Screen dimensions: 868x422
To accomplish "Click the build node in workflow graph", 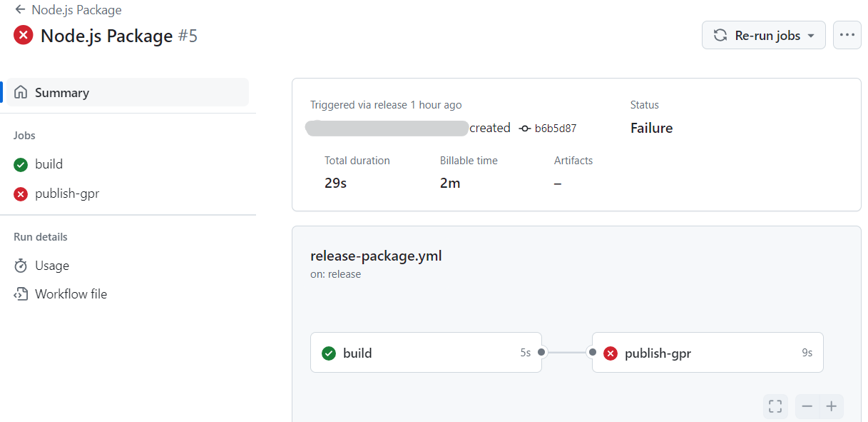I will (426, 352).
